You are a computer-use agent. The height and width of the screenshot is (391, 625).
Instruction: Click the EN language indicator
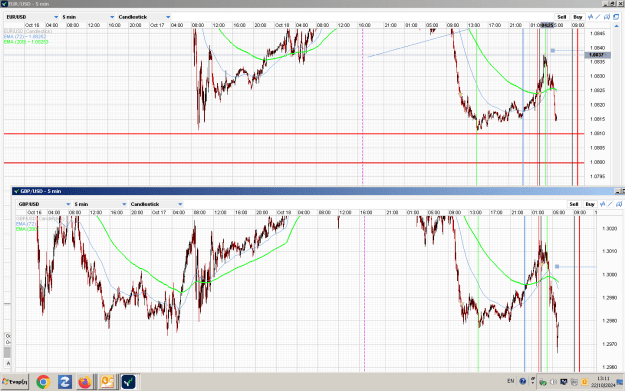pos(511,381)
